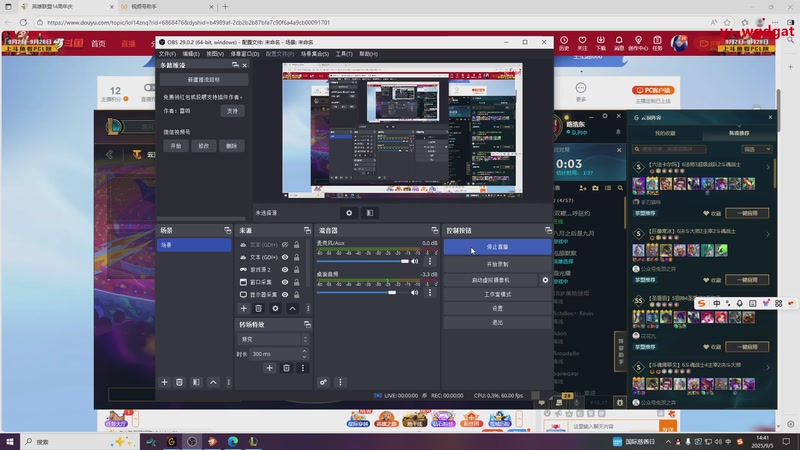Show hidden tray icons chevron on taskbar

(x=668, y=442)
